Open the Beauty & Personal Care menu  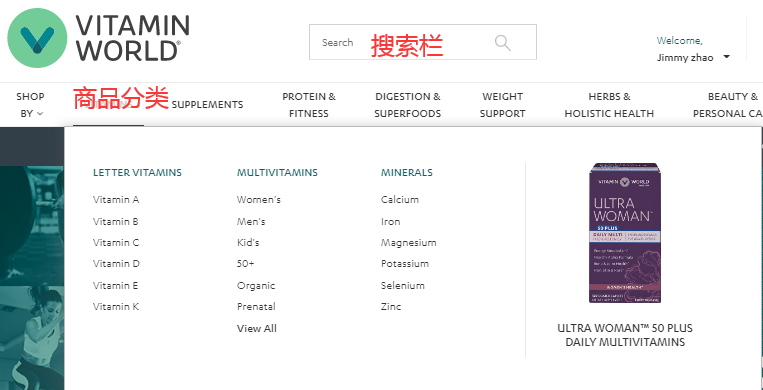728,105
